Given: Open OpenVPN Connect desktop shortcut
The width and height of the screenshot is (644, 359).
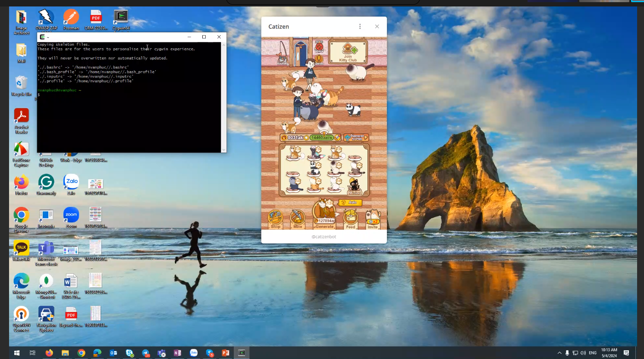Looking at the screenshot, I should click(21, 319).
